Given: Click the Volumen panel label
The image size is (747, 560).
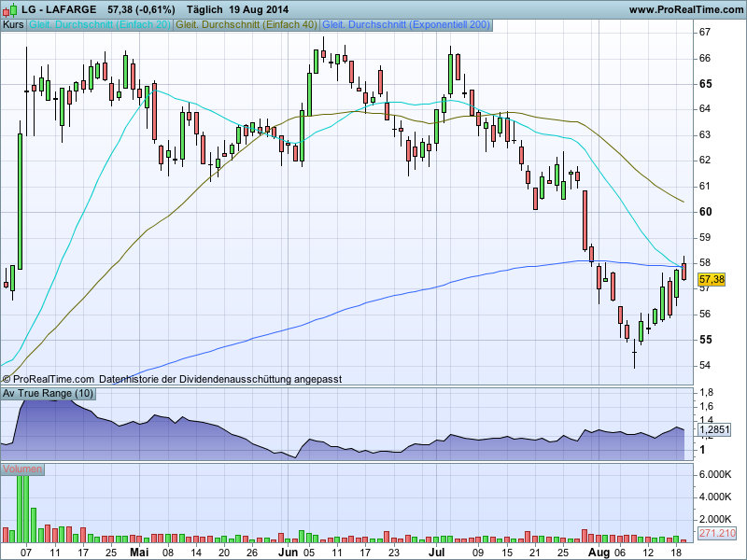Looking at the screenshot, I should point(24,469).
